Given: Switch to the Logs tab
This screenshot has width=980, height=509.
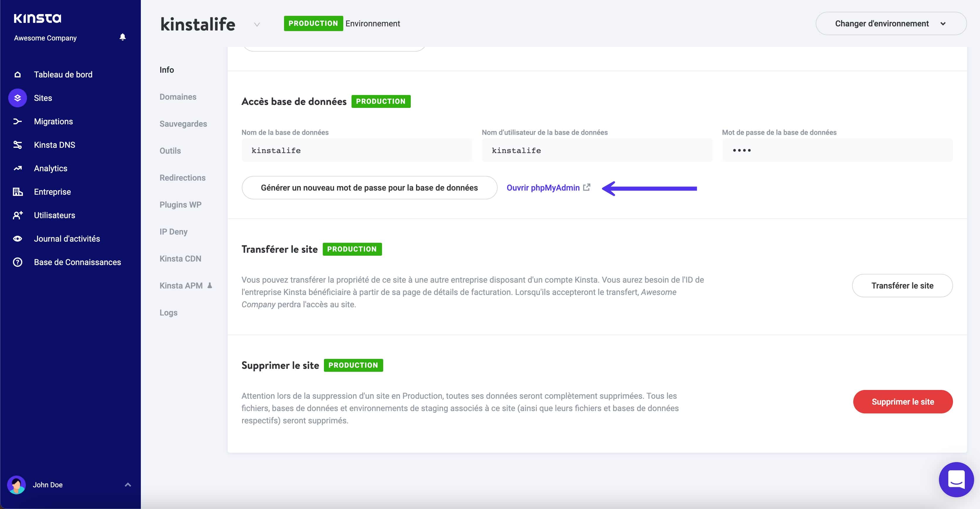Looking at the screenshot, I should point(168,313).
